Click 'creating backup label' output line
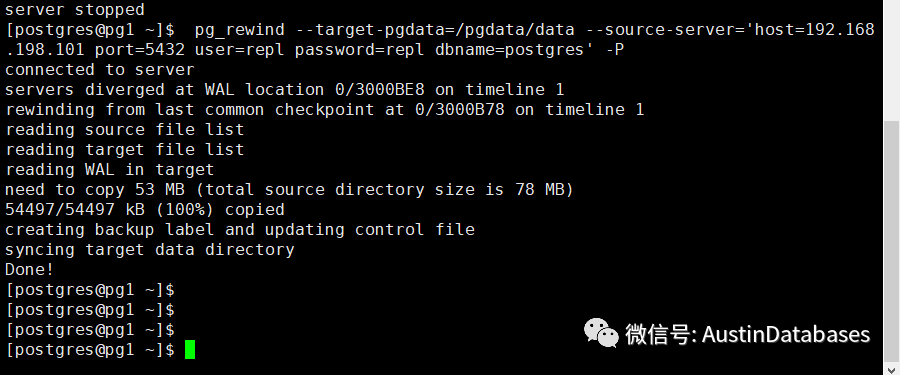 pyautogui.click(x=240, y=230)
